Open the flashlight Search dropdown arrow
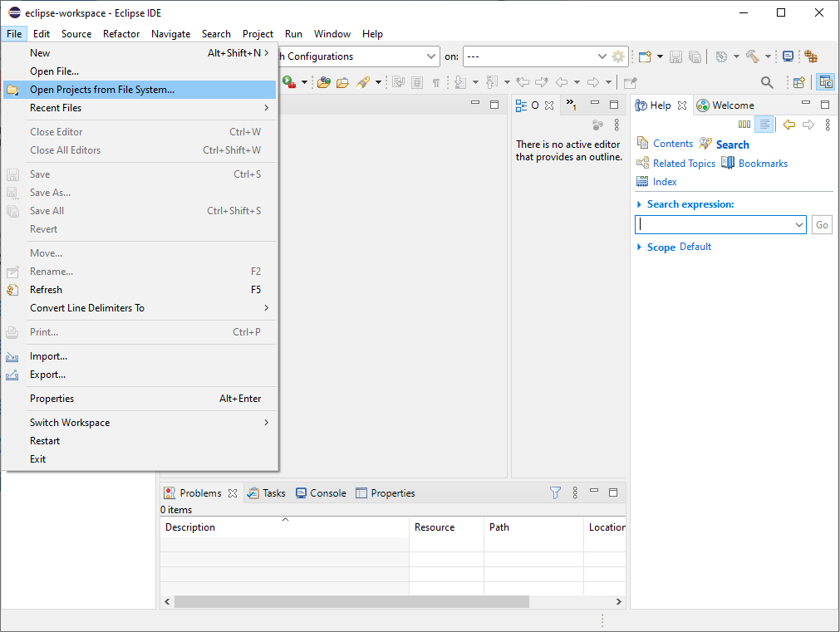Viewport: 840px width, 632px height. pos(378,82)
